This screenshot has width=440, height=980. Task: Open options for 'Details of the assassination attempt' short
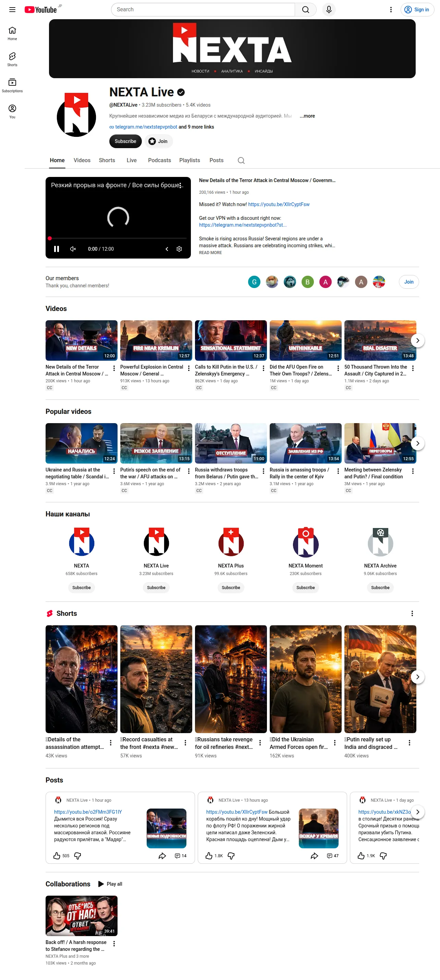pyautogui.click(x=110, y=743)
